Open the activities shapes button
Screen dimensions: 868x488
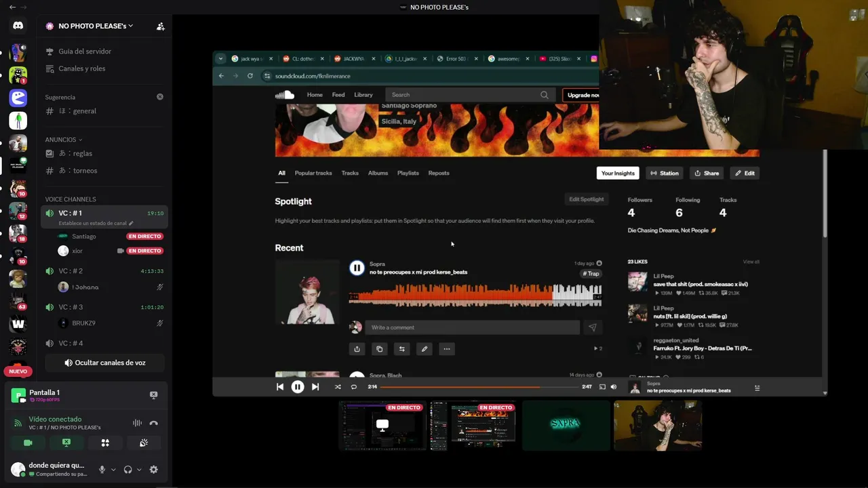105,443
